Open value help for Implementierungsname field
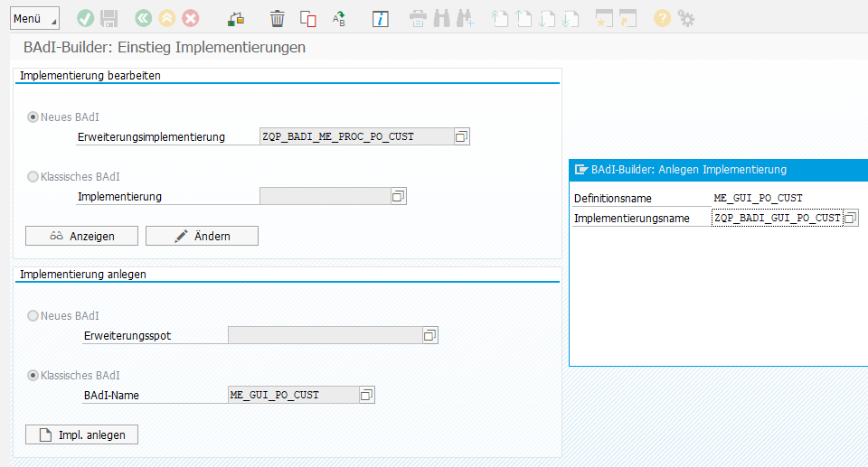The image size is (868, 467). [850, 218]
